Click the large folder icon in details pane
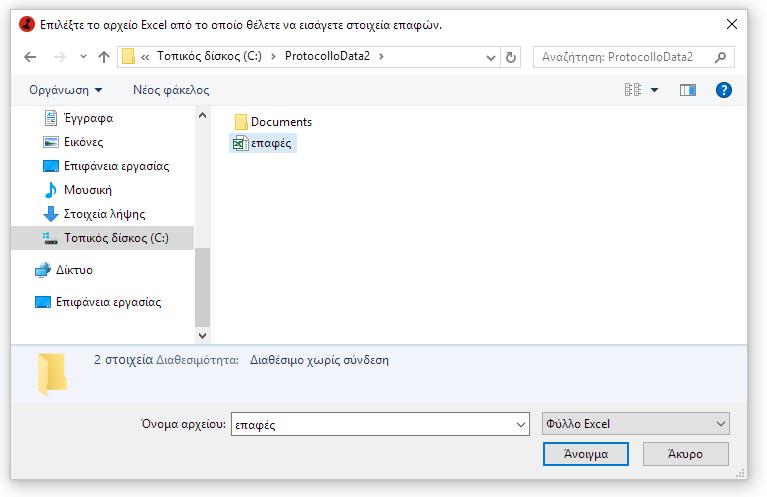Screen dimensions: 767x497 tap(52, 373)
